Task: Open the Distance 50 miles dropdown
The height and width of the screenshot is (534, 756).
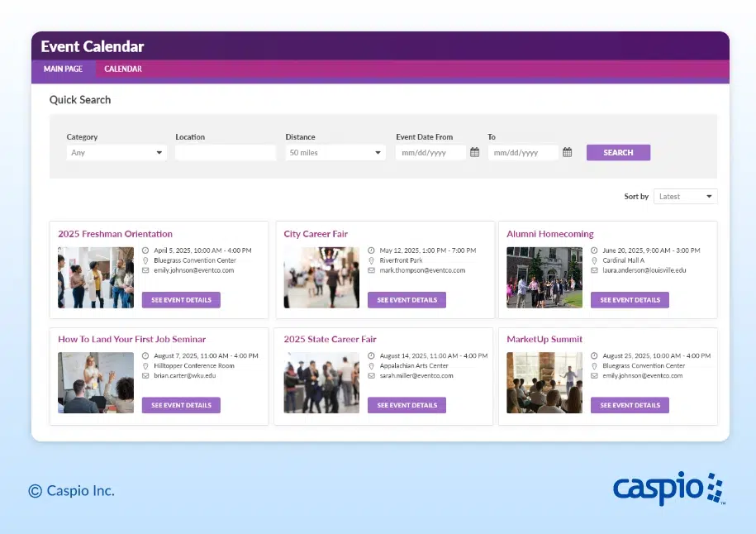Action: pyautogui.click(x=335, y=153)
